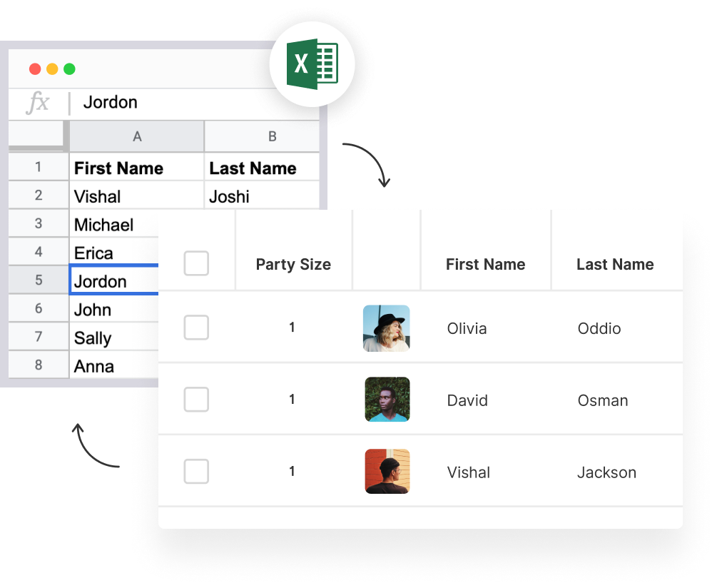Toggle the select-all checkbox in header row
The height and width of the screenshot is (588, 717).
pyautogui.click(x=196, y=263)
